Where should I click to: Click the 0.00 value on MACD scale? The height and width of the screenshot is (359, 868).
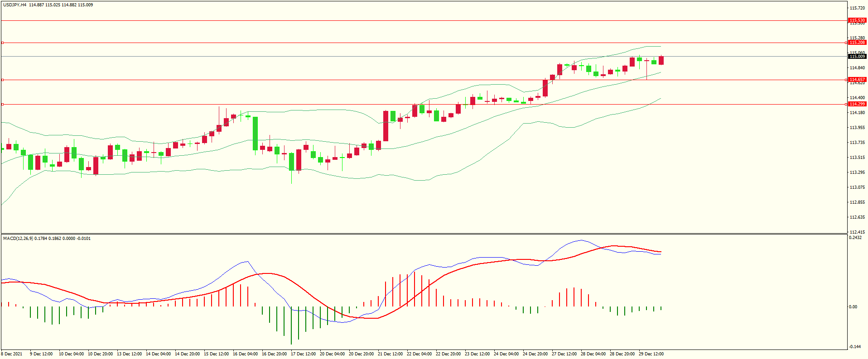tap(853, 307)
